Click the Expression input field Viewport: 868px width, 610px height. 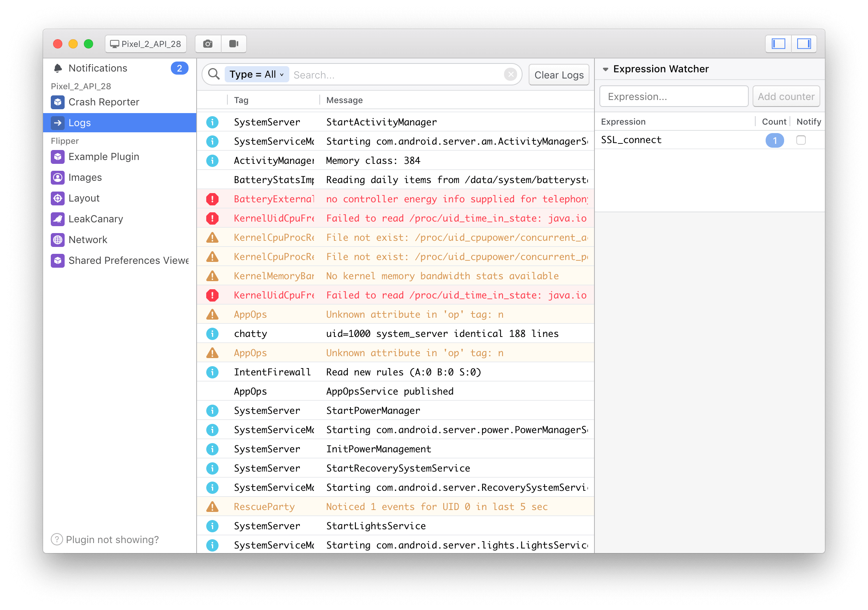point(674,96)
